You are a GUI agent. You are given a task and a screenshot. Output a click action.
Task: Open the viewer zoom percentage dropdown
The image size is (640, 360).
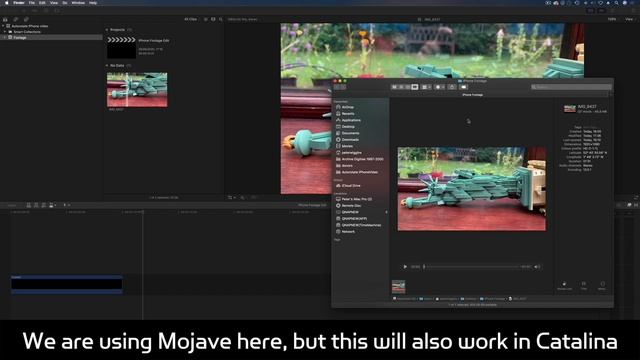(x=612, y=19)
